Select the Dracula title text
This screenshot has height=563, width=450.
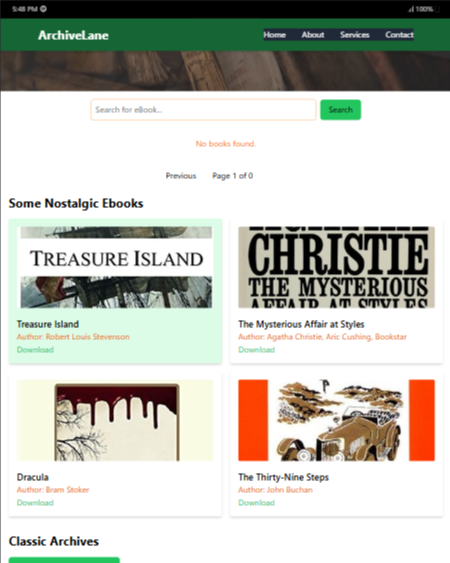[x=33, y=477]
